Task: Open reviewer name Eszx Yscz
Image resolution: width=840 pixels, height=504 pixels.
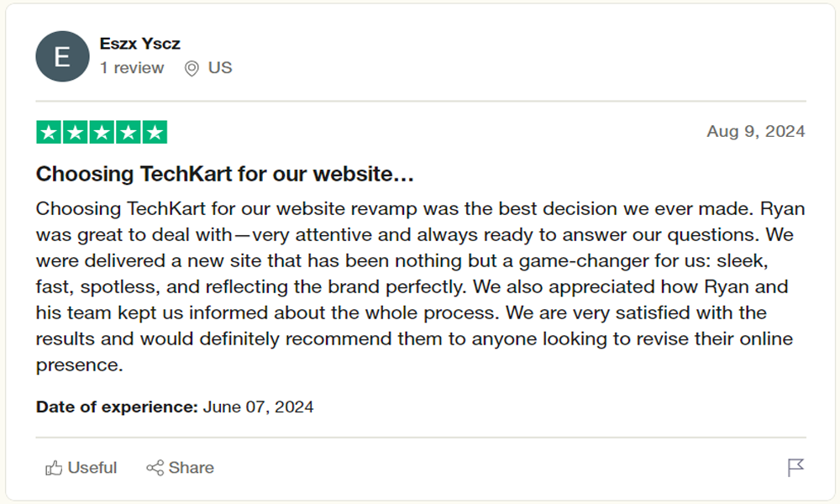Action: [139, 44]
